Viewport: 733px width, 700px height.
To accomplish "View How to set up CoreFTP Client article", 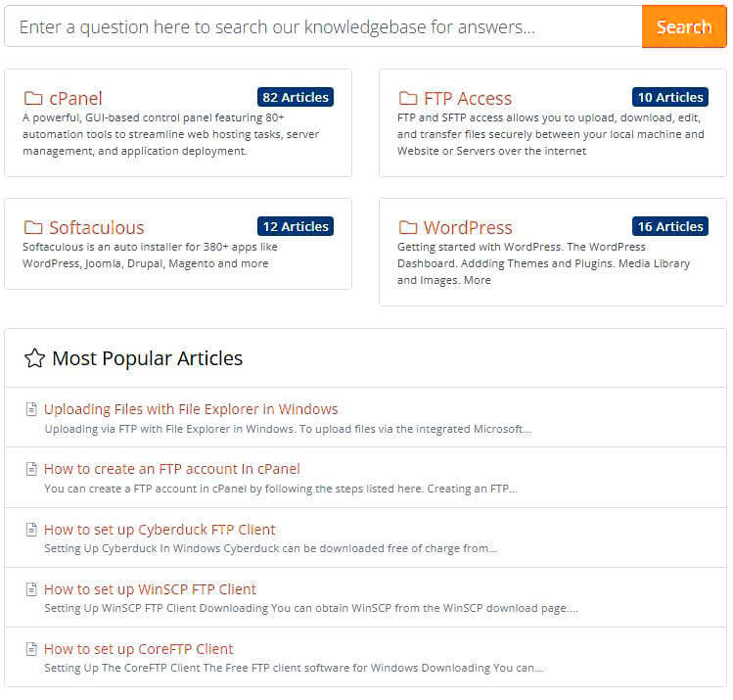I will [139, 649].
